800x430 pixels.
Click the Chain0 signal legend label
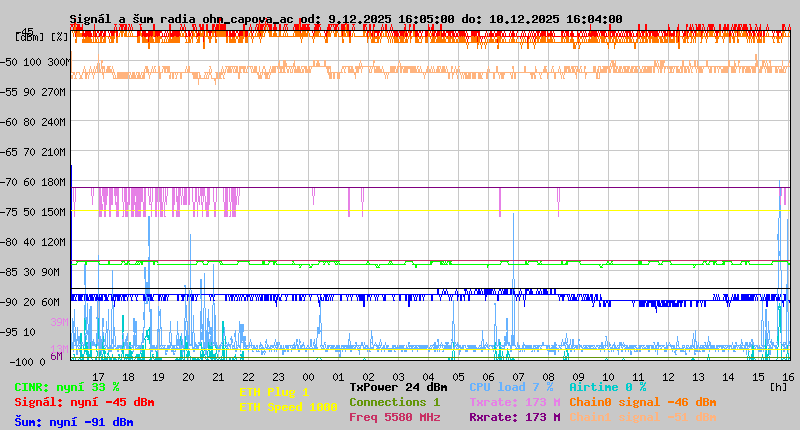coord(642,402)
